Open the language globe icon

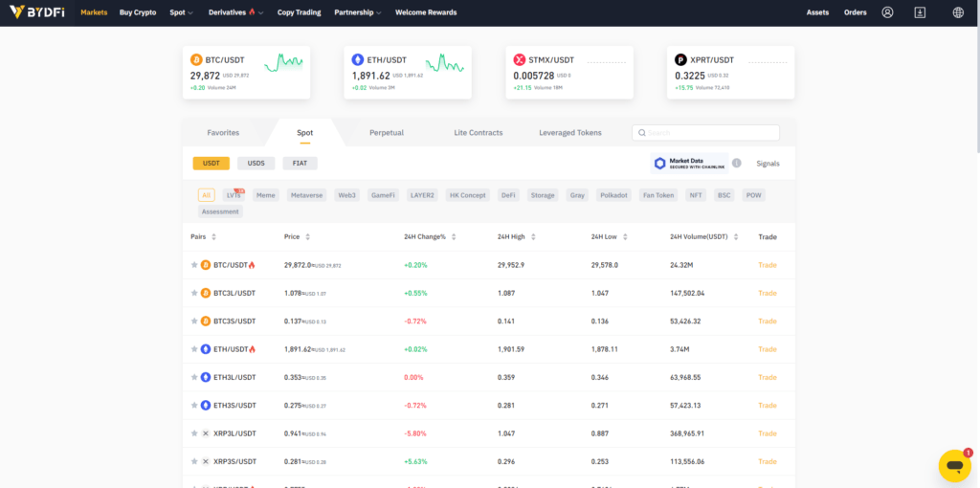958,12
